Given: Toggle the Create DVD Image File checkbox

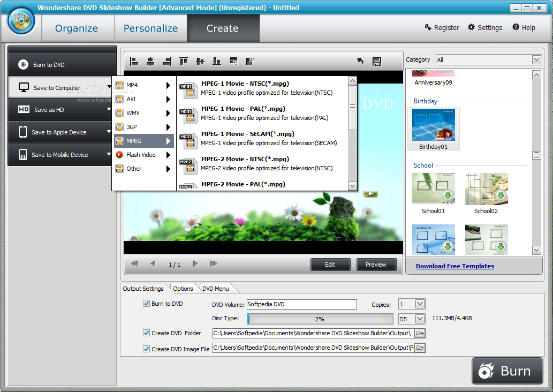Looking at the screenshot, I should 146,349.
